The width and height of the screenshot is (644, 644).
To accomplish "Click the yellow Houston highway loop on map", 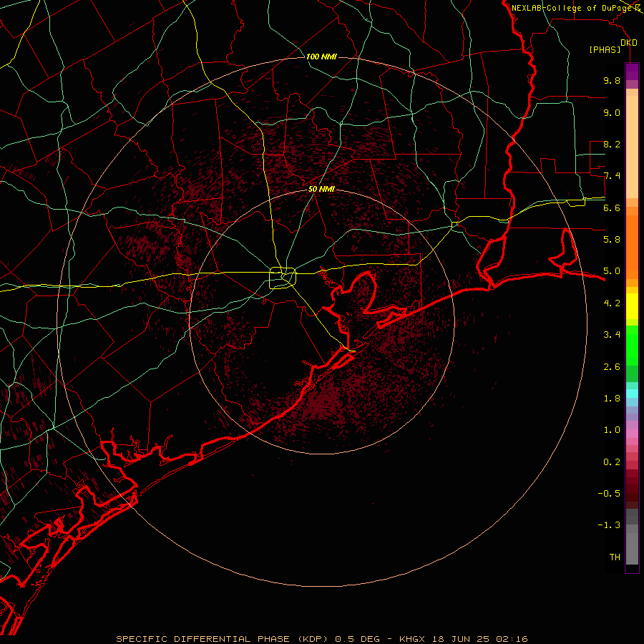I will [x=283, y=278].
